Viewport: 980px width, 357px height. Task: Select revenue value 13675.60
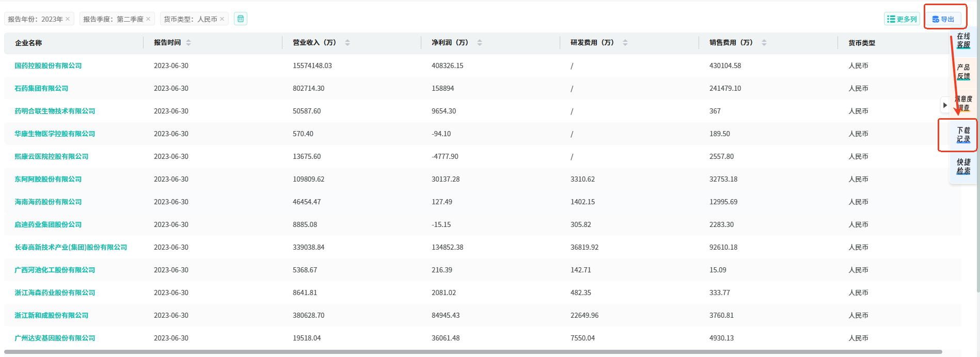pyautogui.click(x=307, y=156)
